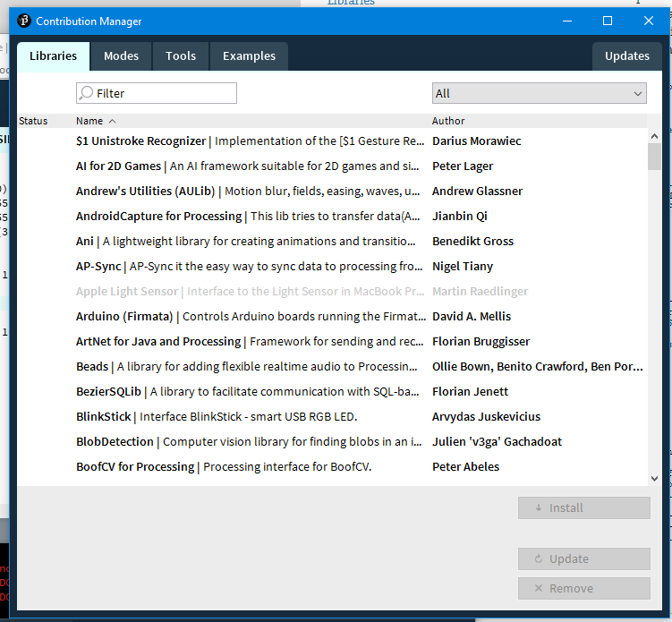Maximize the Contribution Manager window
The image size is (672, 622).
608,21
